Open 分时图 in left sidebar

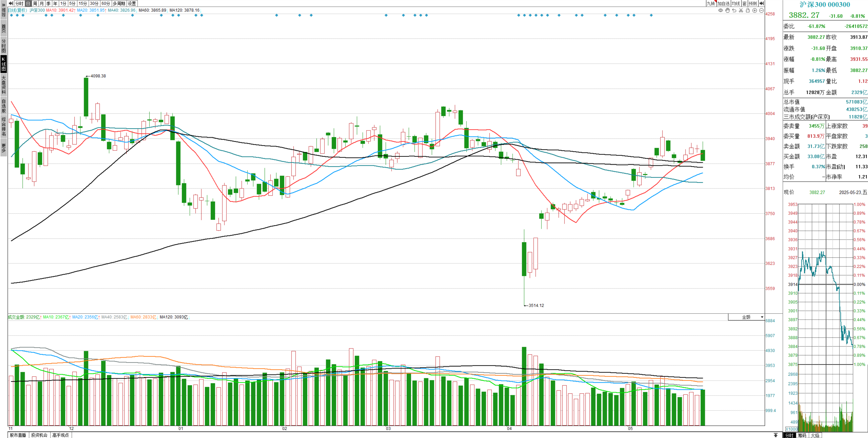[3, 46]
